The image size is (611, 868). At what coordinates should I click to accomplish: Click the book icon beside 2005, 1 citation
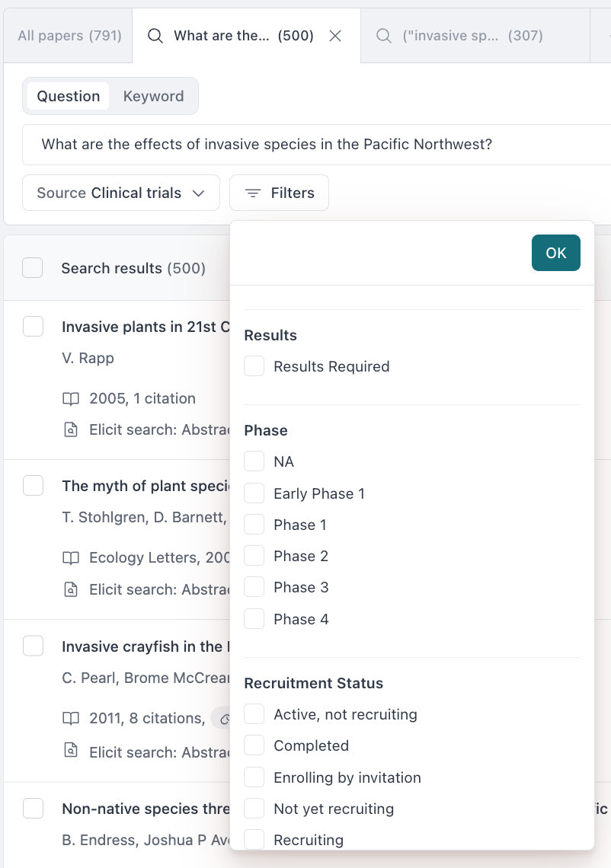pyautogui.click(x=71, y=399)
